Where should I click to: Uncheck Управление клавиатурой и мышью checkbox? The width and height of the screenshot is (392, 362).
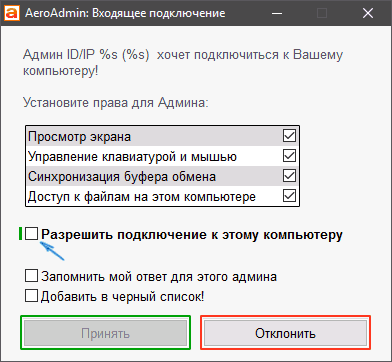(289, 156)
